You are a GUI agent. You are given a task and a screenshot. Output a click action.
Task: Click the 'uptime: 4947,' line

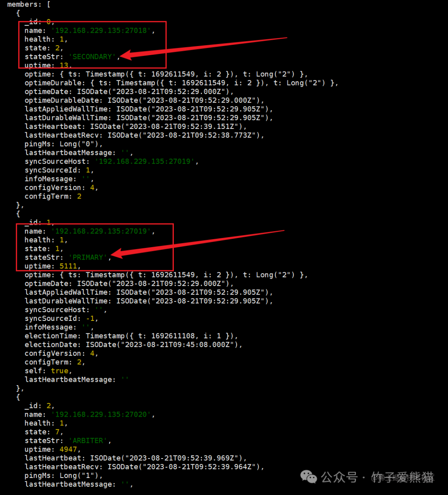(x=53, y=449)
